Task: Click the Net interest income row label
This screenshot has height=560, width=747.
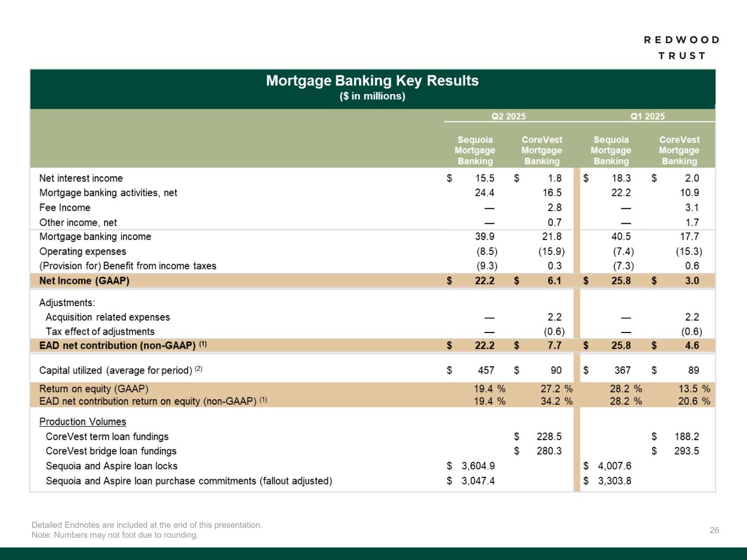Action: [x=81, y=178]
